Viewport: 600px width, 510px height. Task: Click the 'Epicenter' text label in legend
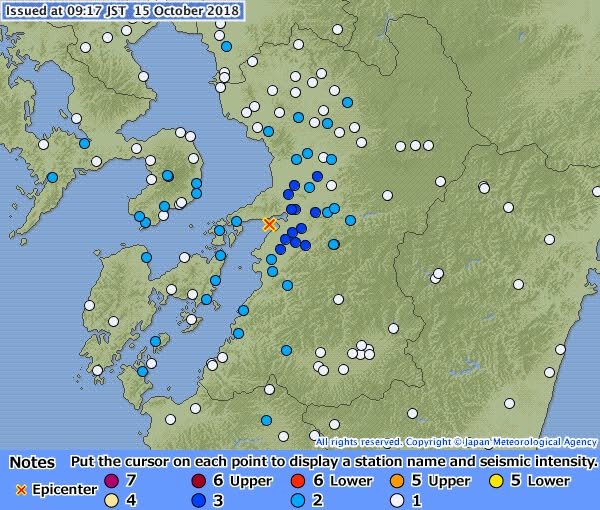[x=64, y=490]
